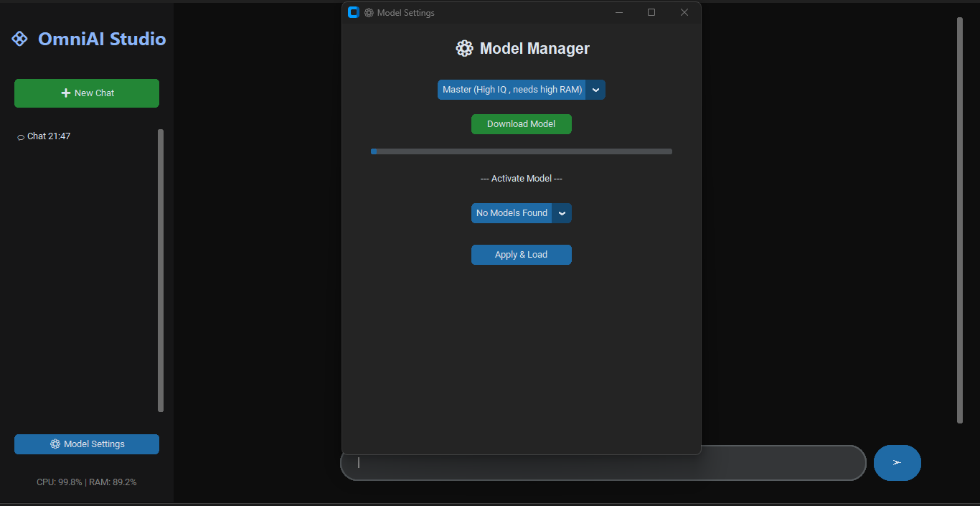This screenshot has height=506, width=980.
Task: Open the Chat 21:47 conversation
Action: [x=44, y=136]
